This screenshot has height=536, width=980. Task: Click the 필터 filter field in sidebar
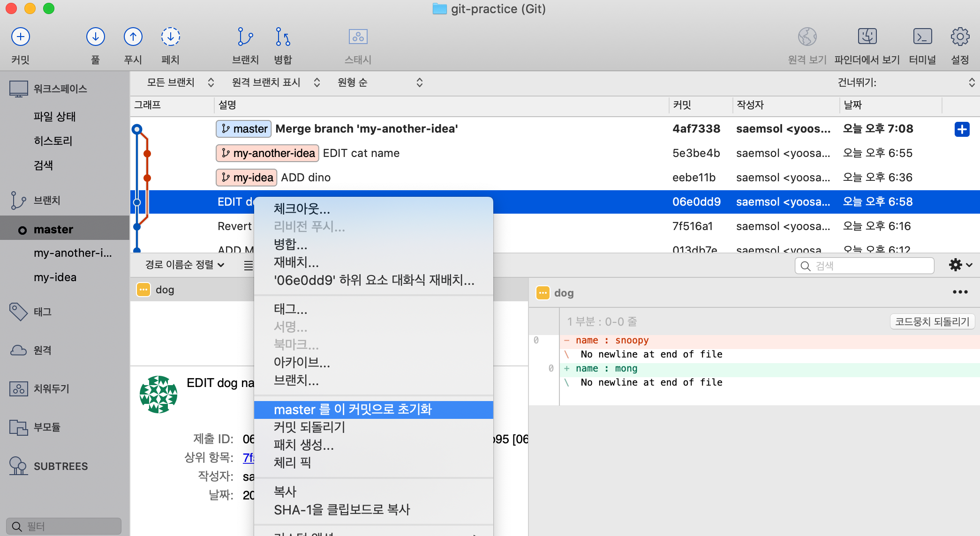pos(64,526)
